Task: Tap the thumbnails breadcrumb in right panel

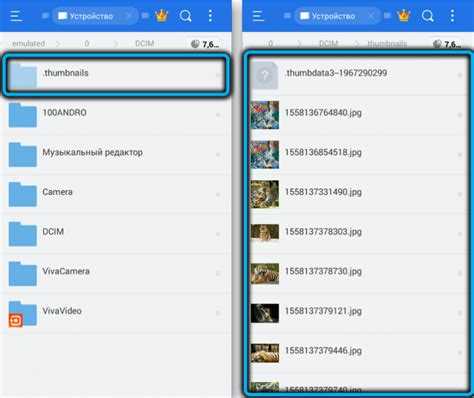Action: point(387,44)
